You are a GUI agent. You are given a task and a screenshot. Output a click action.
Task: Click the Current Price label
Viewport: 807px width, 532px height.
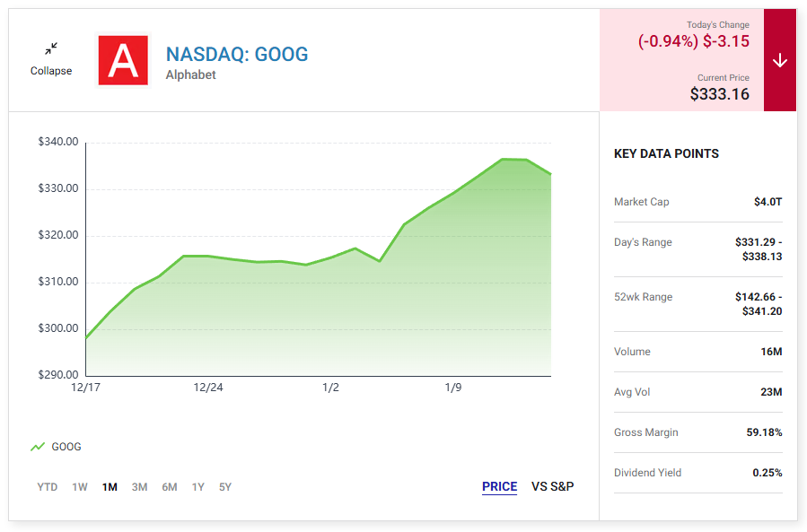[x=724, y=78]
